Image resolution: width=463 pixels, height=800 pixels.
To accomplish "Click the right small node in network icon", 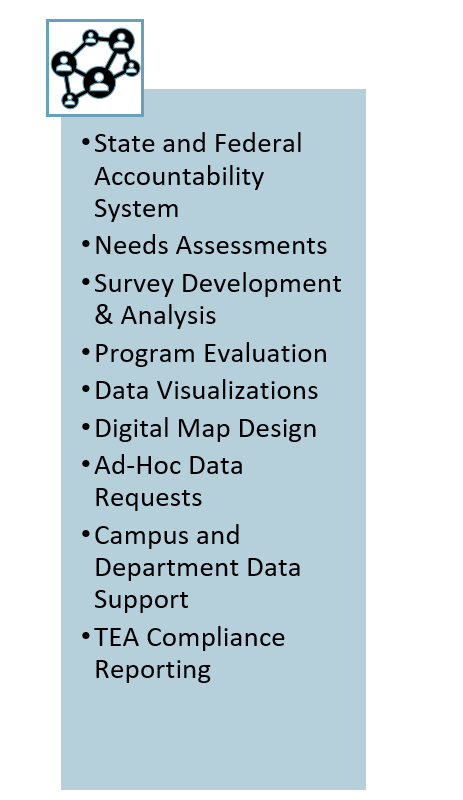I will 131,68.
